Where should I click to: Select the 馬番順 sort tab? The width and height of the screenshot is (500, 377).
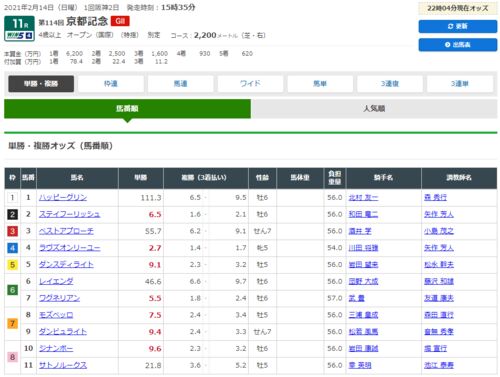tap(127, 108)
